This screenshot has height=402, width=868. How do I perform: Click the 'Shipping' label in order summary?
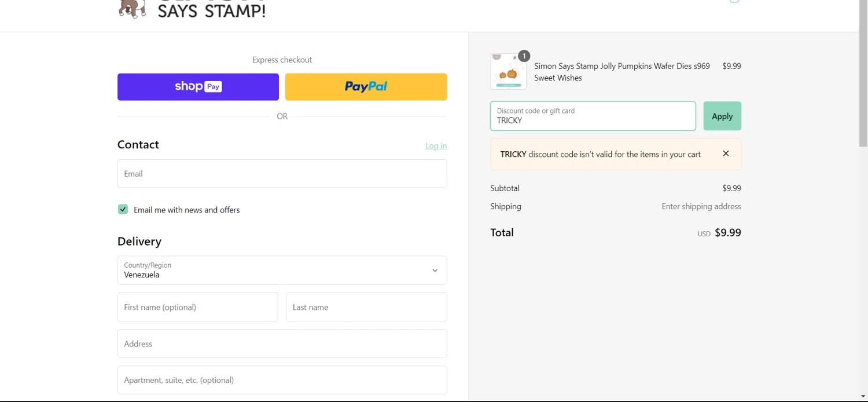(x=506, y=206)
